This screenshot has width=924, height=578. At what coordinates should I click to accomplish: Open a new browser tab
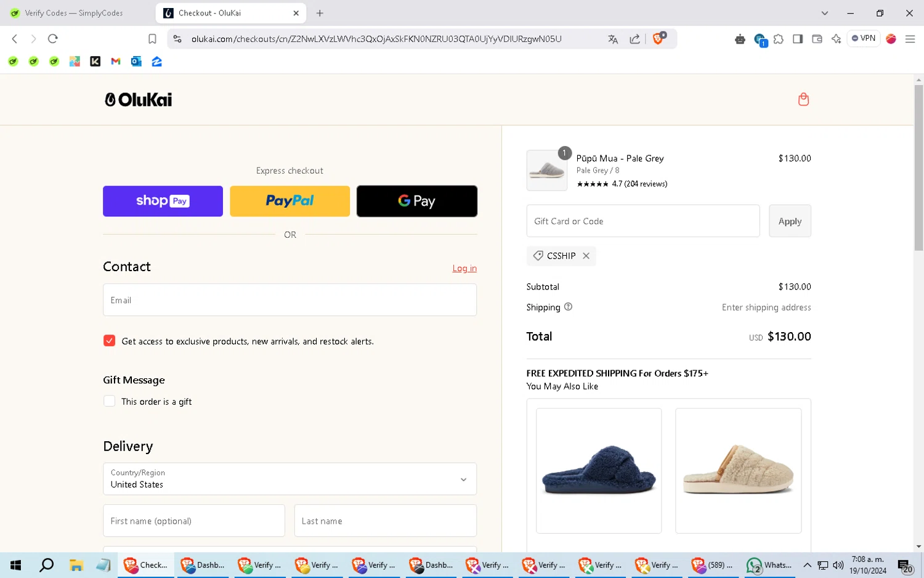320,13
